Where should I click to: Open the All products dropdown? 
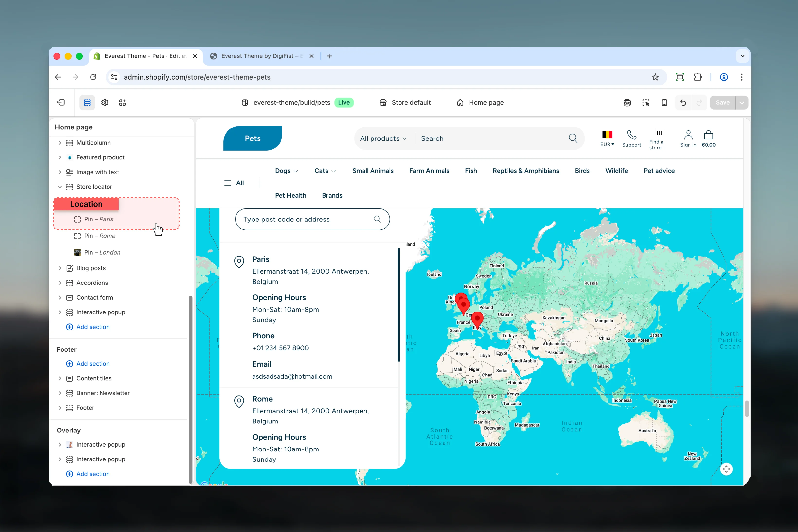(383, 138)
